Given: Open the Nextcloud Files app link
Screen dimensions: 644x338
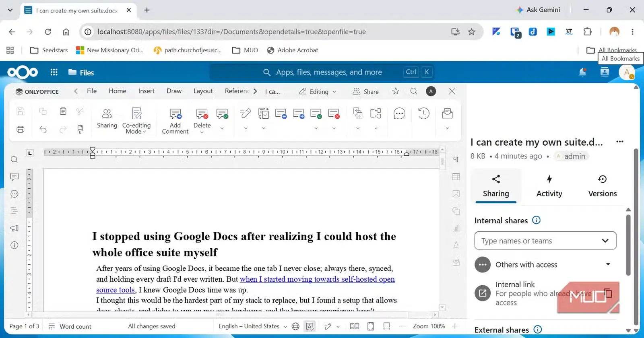Looking at the screenshot, I should pyautogui.click(x=81, y=72).
